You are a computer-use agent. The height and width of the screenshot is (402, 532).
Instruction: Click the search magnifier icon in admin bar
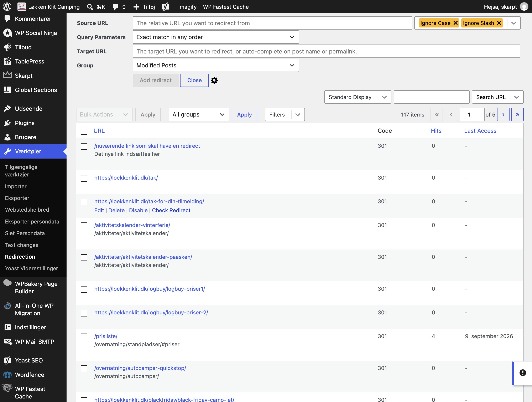pos(90,7)
